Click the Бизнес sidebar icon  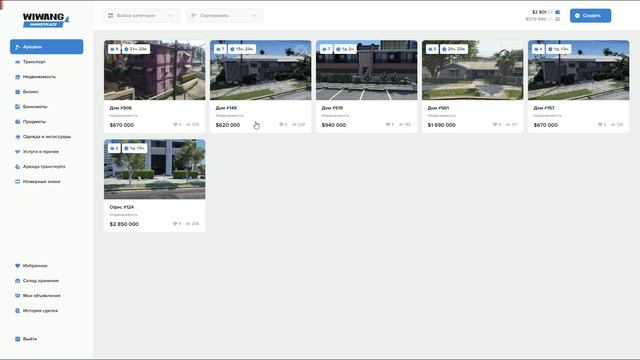point(18,92)
